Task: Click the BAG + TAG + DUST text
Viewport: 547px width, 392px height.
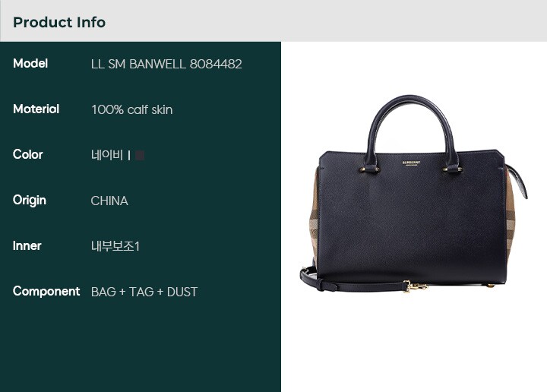Action: (x=144, y=292)
